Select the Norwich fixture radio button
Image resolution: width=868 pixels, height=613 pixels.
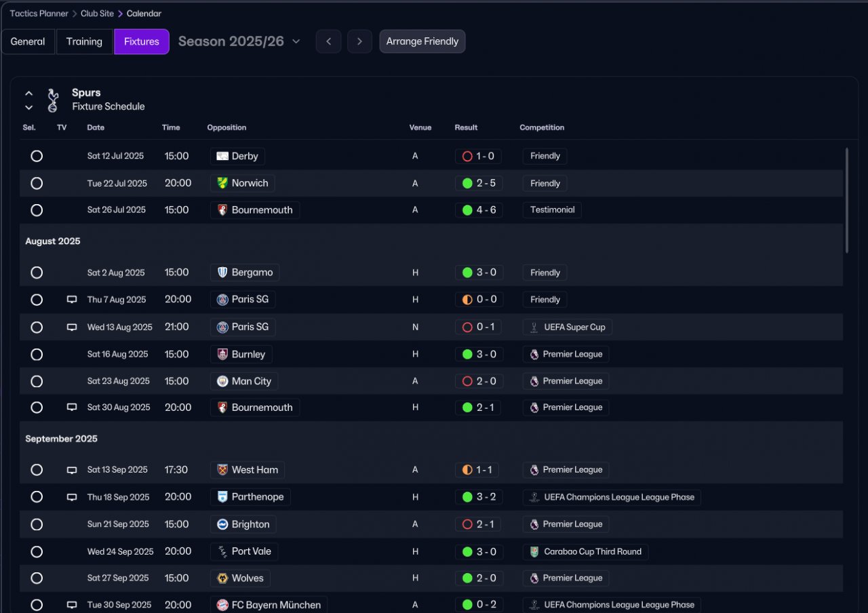pyautogui.click(x=37, y=183)
